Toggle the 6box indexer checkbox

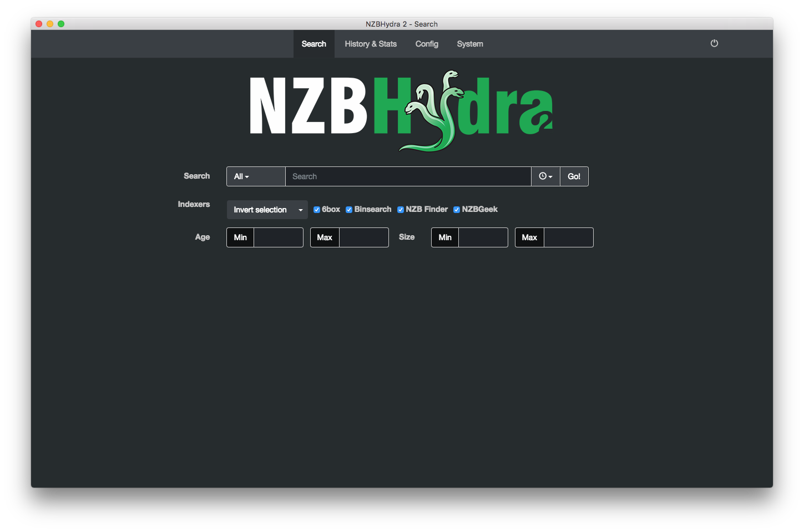click(x=316, y=210)
